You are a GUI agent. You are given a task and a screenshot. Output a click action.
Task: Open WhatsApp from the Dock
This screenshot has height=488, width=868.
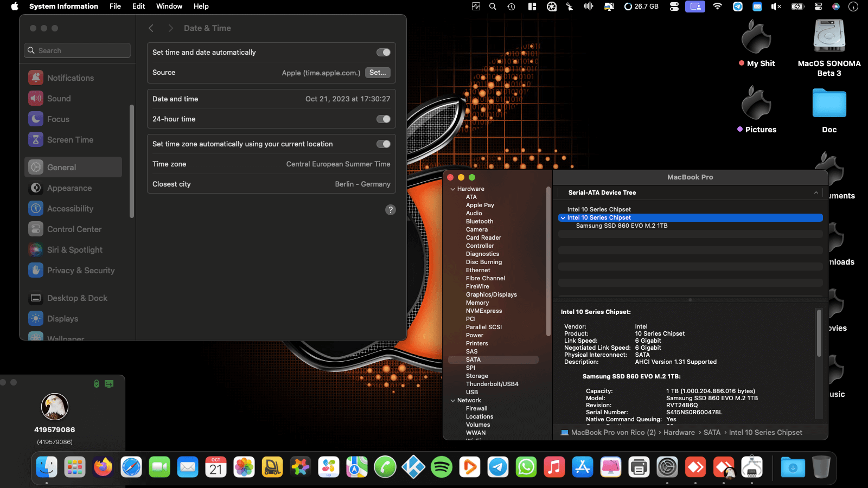click(x=526, y=467)
